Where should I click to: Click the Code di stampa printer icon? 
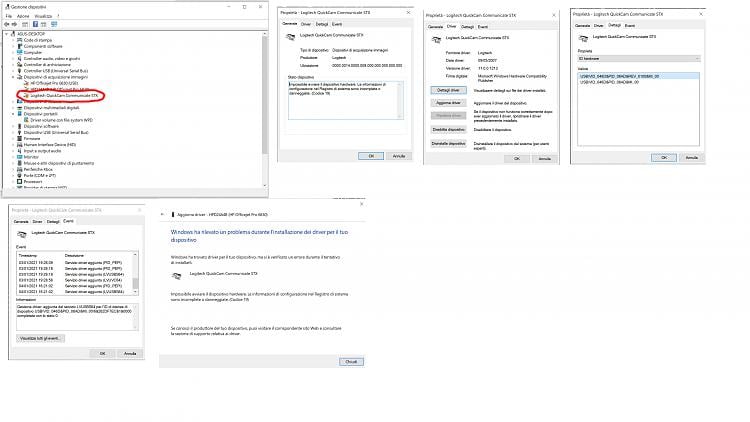pyautogui.click(x=20, y=40)
